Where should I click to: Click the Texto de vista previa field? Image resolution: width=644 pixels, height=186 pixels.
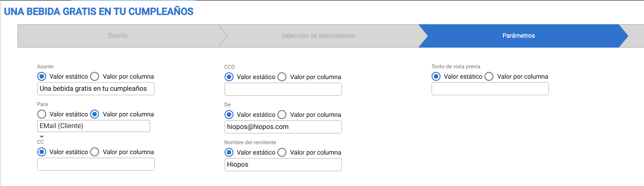pyautogui.click(x=490, y=89)
